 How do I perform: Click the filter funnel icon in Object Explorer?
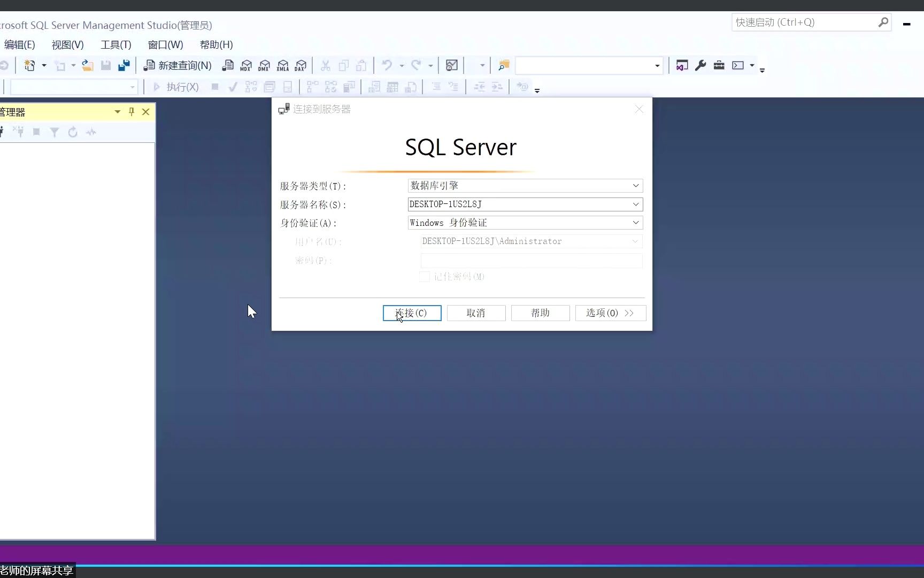pos(55,132)
